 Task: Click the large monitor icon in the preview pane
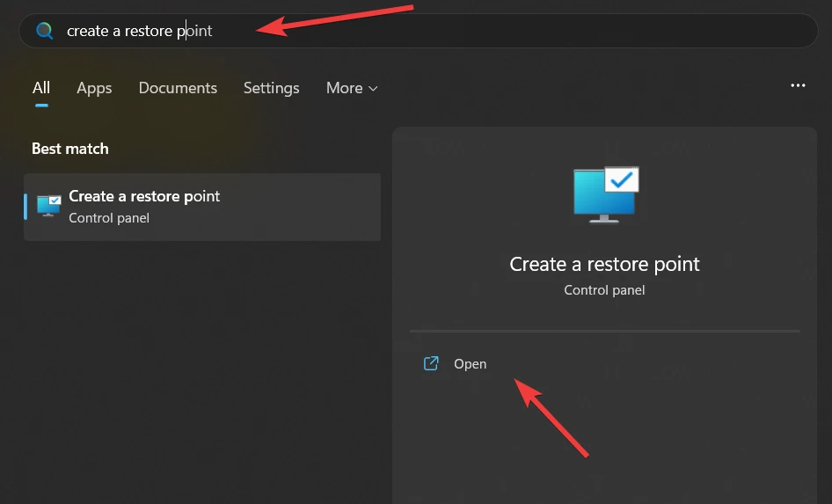coord(606,194)
